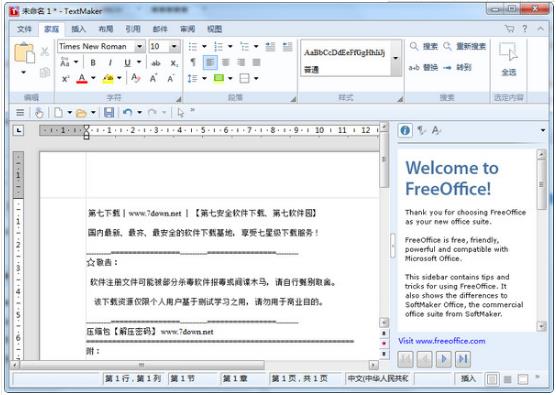Right-align the paragraph
Viewport: 556px width, 395px height.
point(241,63)
